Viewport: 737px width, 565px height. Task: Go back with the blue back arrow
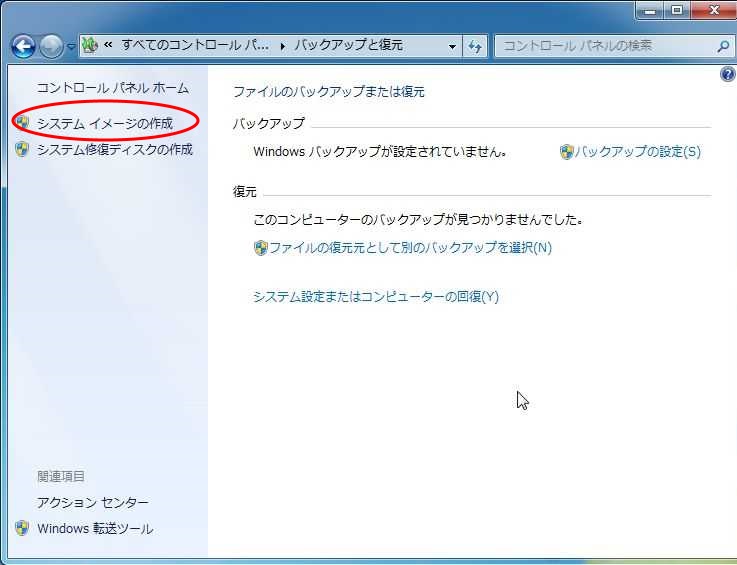pyautogui.click(x=23, y=47)
